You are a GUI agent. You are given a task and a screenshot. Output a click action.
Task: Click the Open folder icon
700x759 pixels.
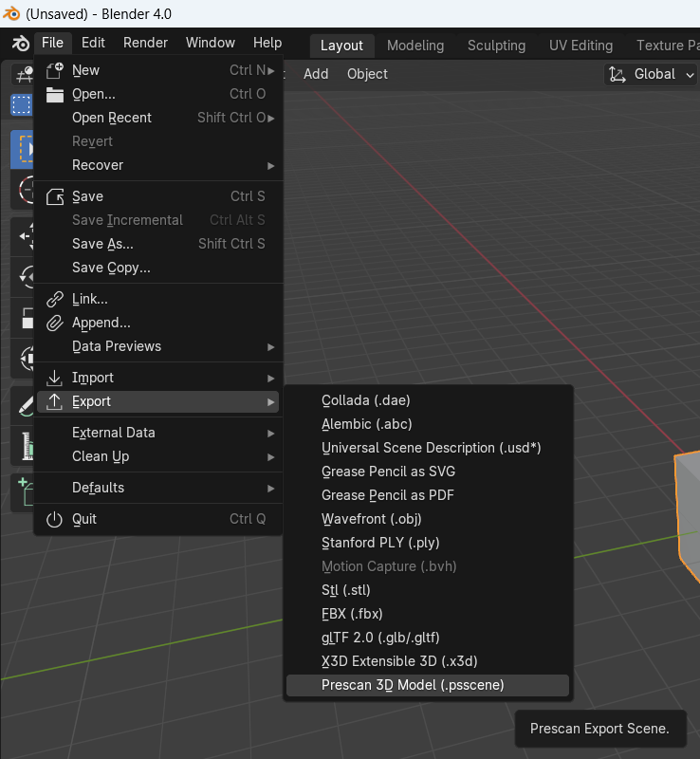(x=55, y=94)
